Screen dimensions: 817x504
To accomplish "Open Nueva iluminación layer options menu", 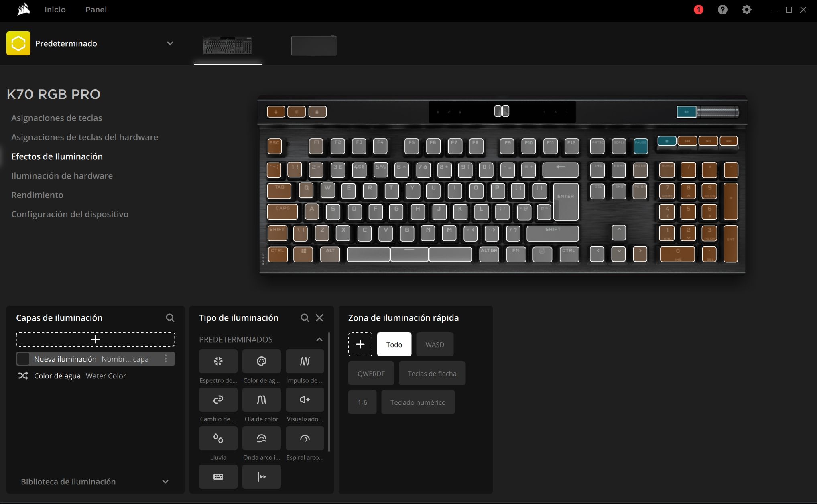I will coord(165,359).
